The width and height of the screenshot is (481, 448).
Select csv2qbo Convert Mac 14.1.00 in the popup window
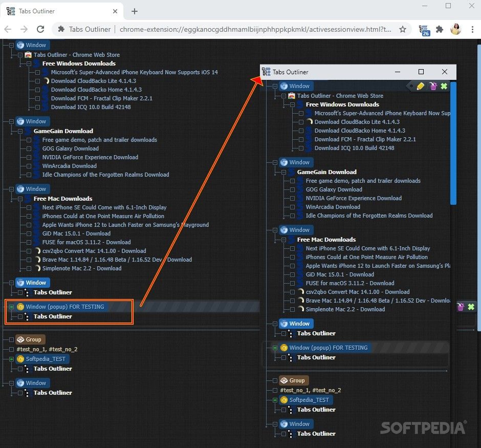pos(358,292)
